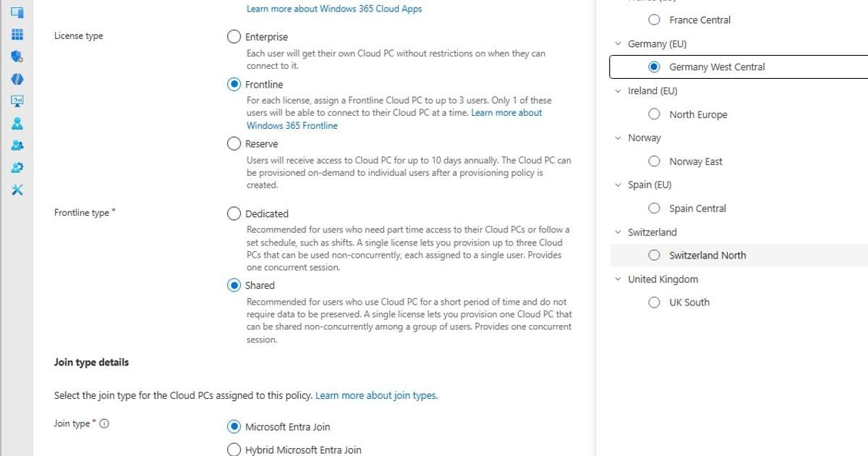The height and width of the screenshot is (456, 868).
Task: Click the Tenant administration gear-person icon
Action: [x=16, y=169]
